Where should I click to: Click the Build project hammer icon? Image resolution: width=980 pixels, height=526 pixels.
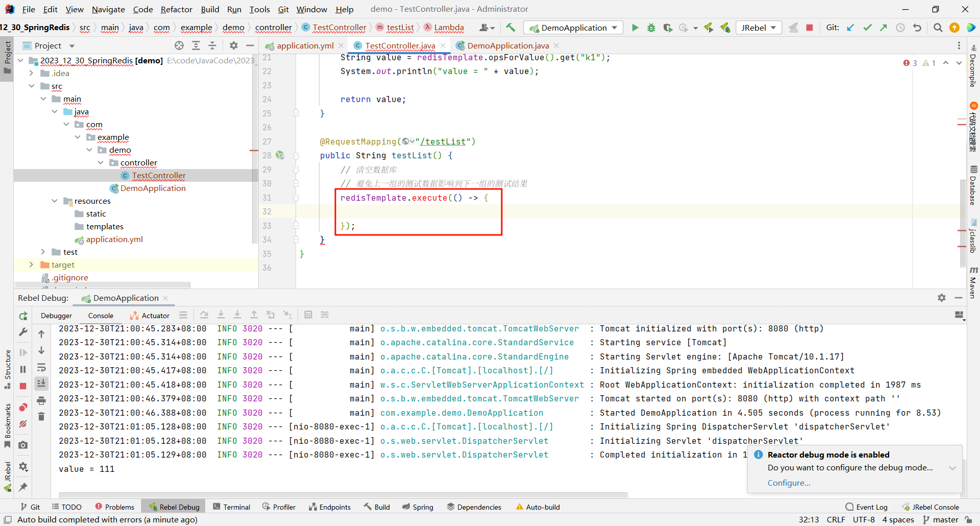510,28
